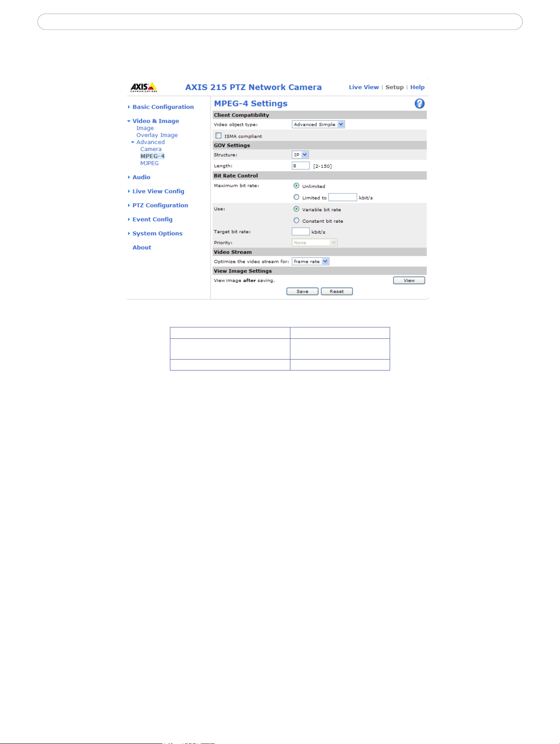The width and height of the screenshot is (560, 744).
Task: Click the View image after saving text
Action: click(244, 281)
